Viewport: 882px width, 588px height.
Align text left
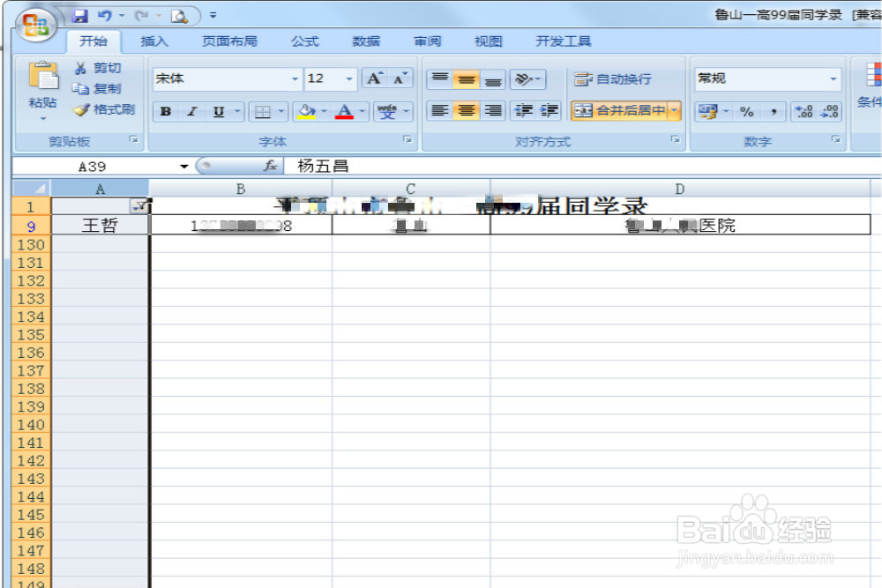point(440,110)
